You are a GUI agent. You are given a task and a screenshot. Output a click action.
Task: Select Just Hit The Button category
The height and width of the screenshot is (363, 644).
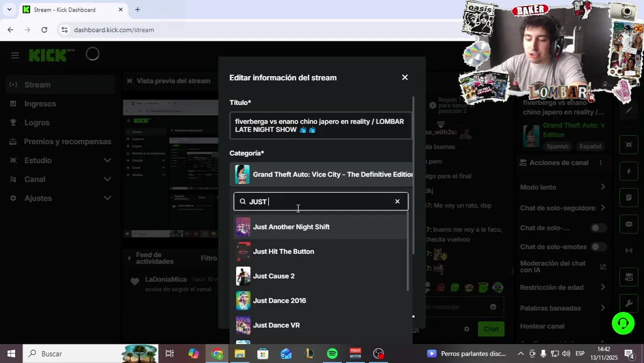tap(319, 252)
